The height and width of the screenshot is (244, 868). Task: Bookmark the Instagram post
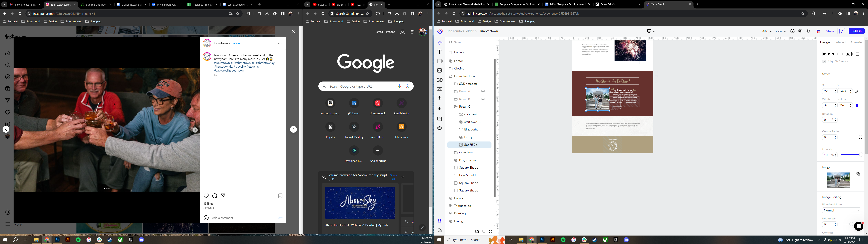coord(280,196)
